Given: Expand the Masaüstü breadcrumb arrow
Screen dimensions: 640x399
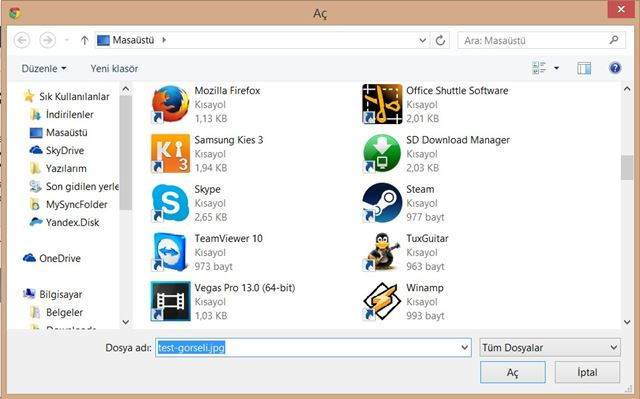Looking at the screenshot, I should (x=164, y=40).
